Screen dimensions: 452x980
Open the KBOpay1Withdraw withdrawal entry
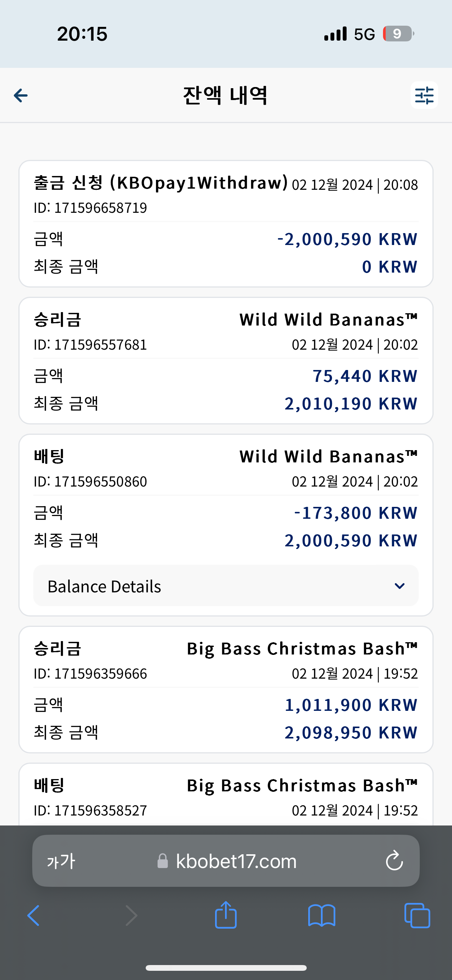pos(226,224)
